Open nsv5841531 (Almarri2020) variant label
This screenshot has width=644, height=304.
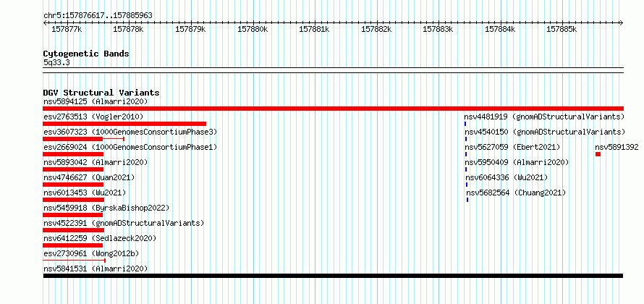tap(96, 269)
